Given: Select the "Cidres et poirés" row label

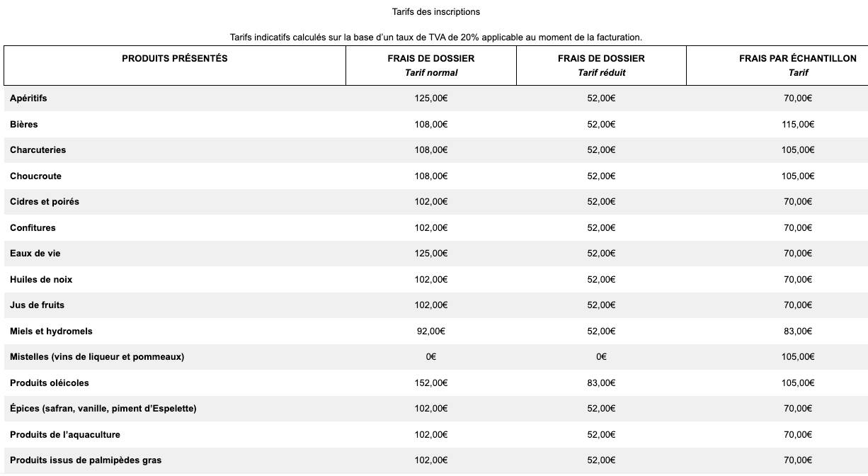Looking at the screenshot, I should (45, 202).
